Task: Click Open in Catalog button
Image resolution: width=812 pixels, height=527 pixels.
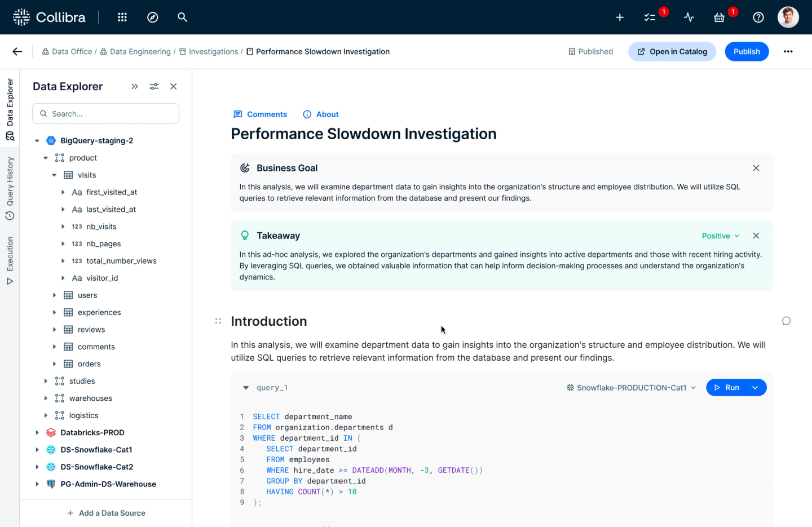Action: point(672,51)
